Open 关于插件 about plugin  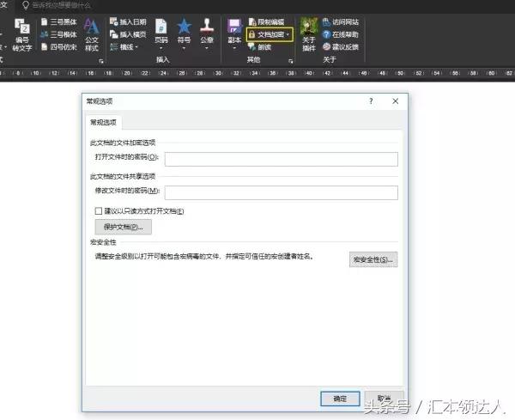pyautogui.click(x=309, y=35)
